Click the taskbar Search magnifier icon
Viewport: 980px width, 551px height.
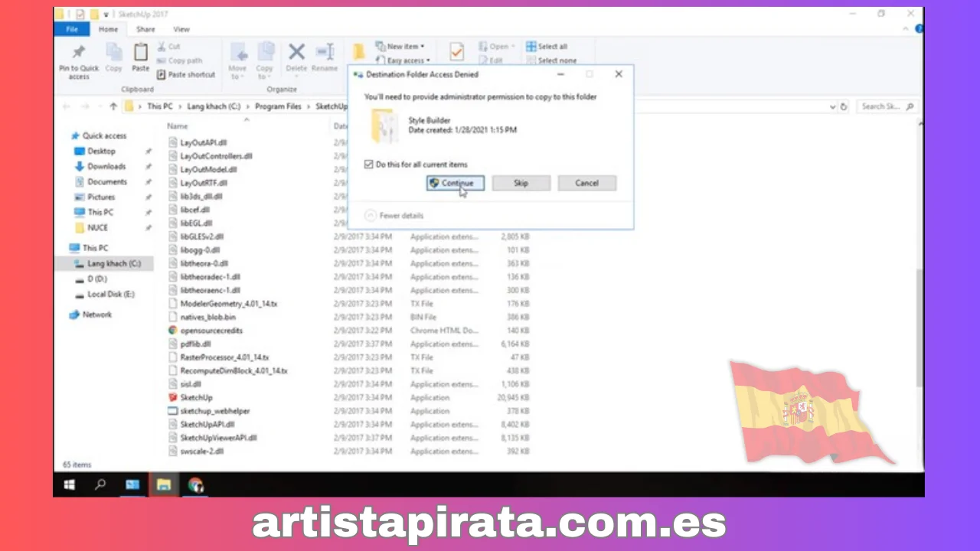pyautogui.click(x=100, y=484)
